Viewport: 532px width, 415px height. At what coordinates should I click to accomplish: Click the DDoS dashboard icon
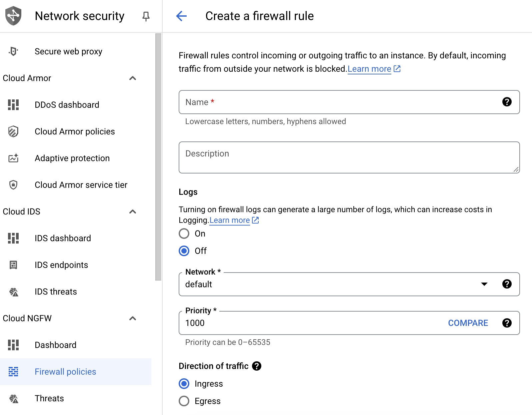(x=13, y=105)
